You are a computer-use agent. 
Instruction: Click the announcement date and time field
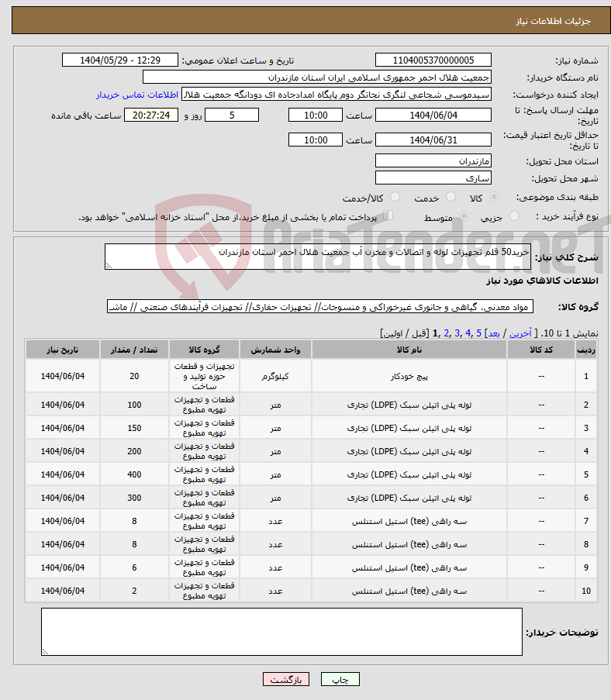119,60
